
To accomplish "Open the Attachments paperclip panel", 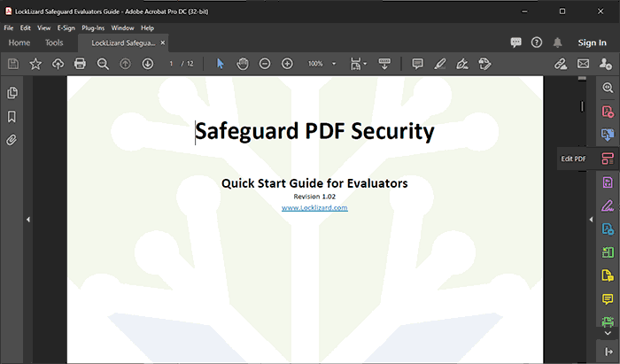I will click(12, 140).
